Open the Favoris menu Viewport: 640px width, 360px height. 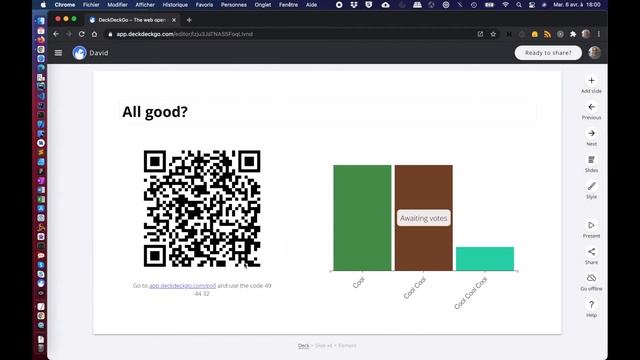[x=204, y=5]
